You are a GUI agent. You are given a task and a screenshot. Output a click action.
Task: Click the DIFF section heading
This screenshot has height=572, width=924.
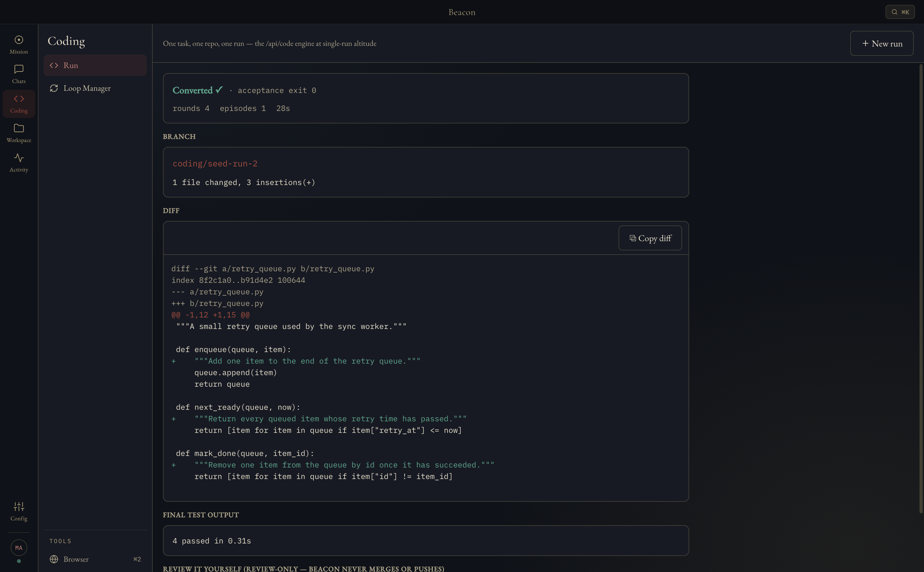[171, 211]
